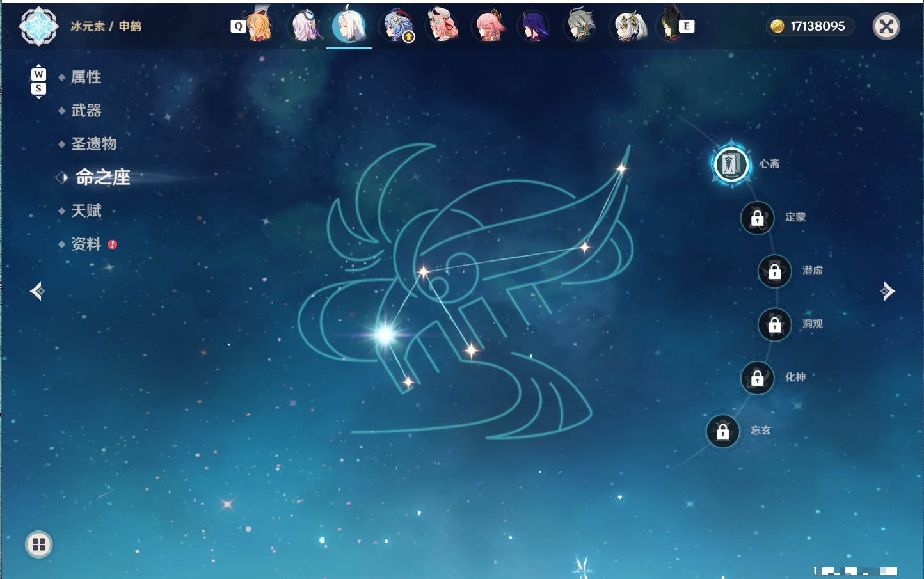The width and height of the screenshot is (924, 579).
Task: Open the 天赋 talents tab
Action: [x=86, y=210]
